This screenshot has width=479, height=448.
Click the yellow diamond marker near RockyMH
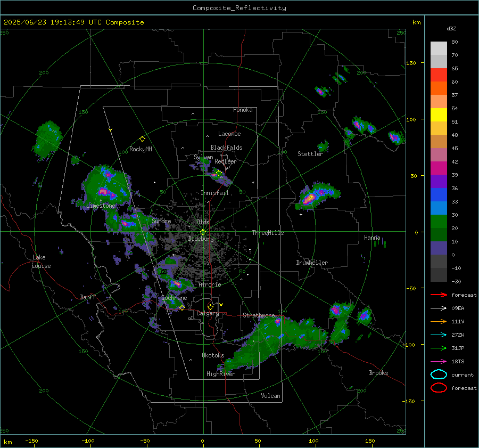click(x=142, y=139)
